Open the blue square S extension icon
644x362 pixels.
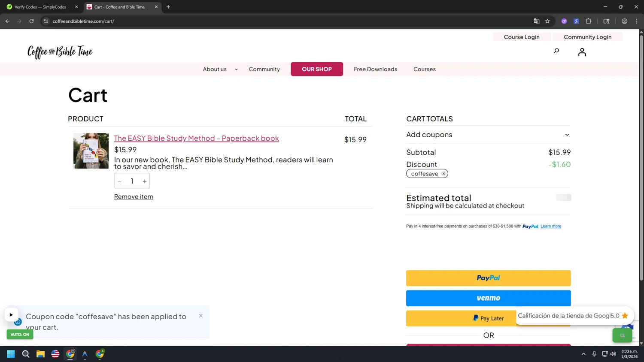click(576, 21)
